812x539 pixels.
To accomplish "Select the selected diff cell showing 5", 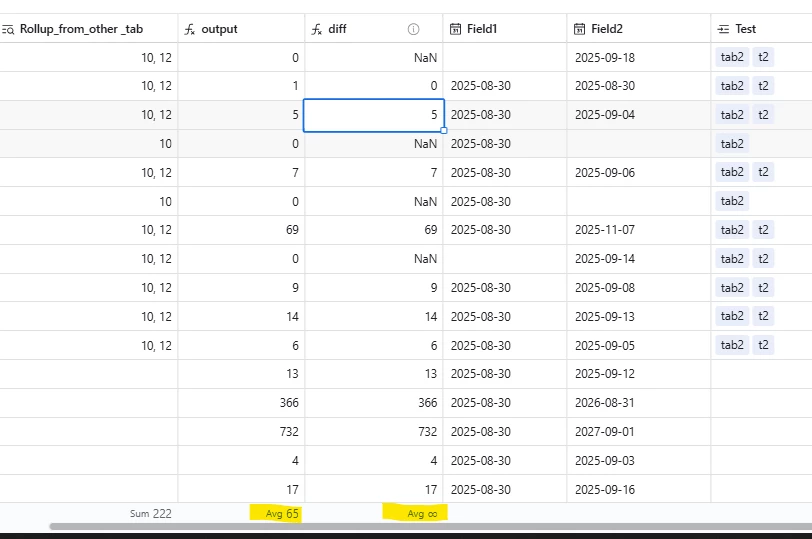I will click(x=374, y=115).
